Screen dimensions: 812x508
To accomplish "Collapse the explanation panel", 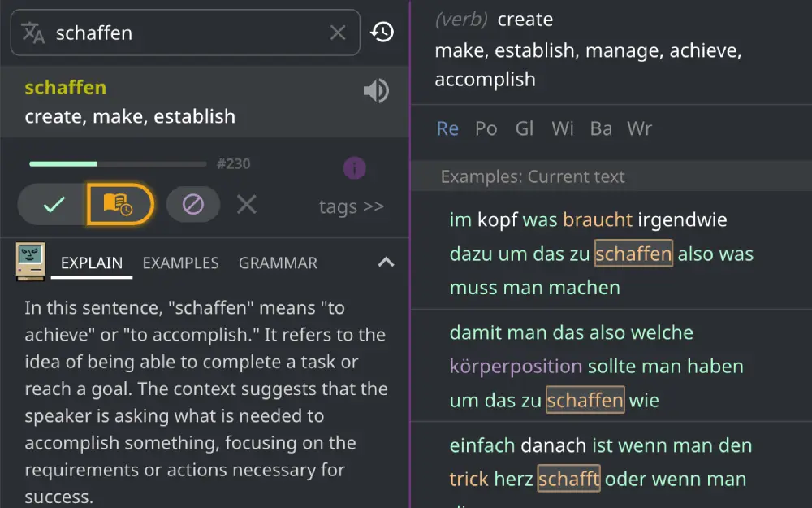I will (387, 262).
